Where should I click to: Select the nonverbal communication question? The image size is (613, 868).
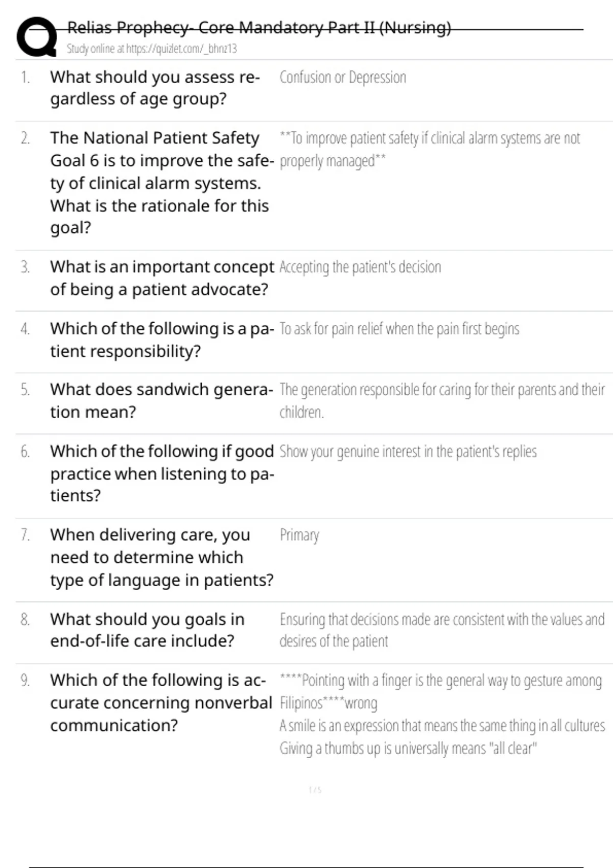160,703
